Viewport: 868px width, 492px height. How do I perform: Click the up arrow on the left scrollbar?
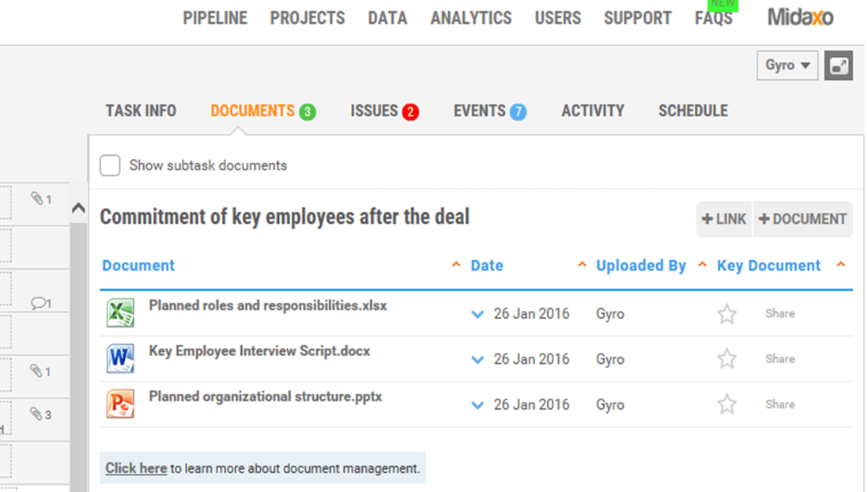point(78,208)
